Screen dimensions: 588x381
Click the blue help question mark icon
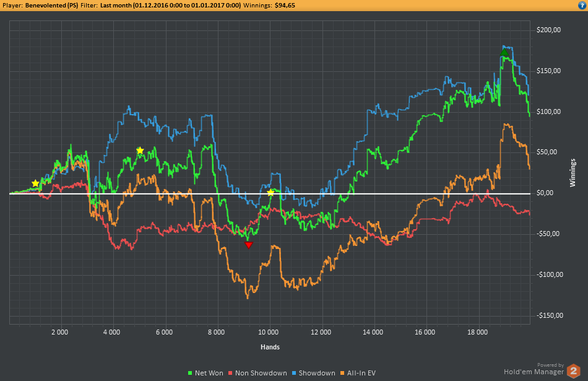pyautogui.click(x=581, y=5)
